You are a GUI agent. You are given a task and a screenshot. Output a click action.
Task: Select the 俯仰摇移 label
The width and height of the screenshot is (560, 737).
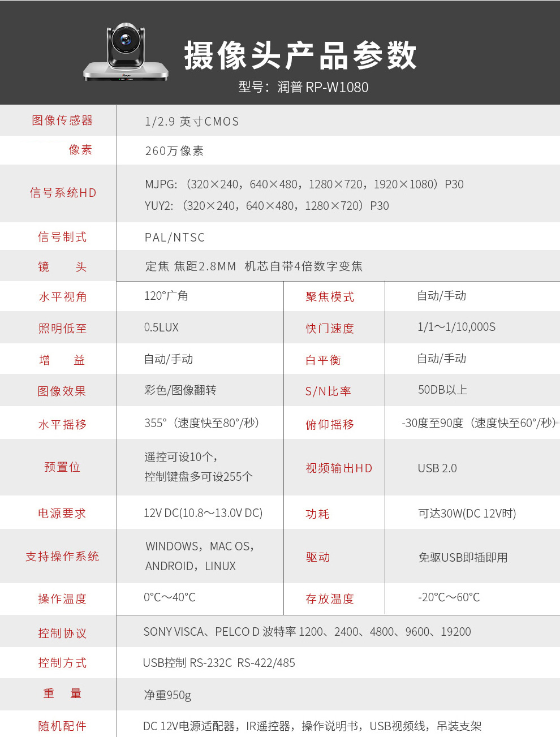330,425
